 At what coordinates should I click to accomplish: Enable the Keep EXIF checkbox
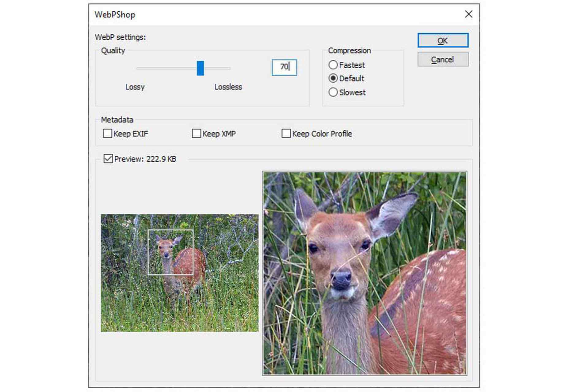tap(107, 134)
